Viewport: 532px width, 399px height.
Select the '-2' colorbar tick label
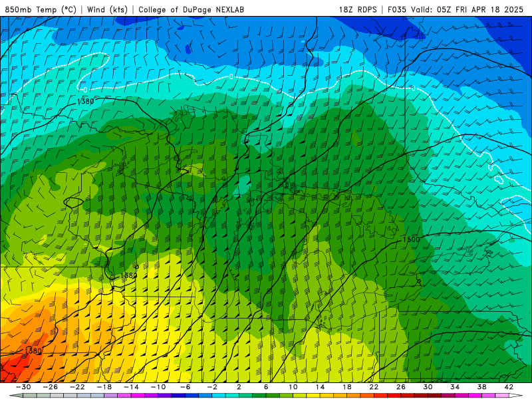[x=212, y=387]
